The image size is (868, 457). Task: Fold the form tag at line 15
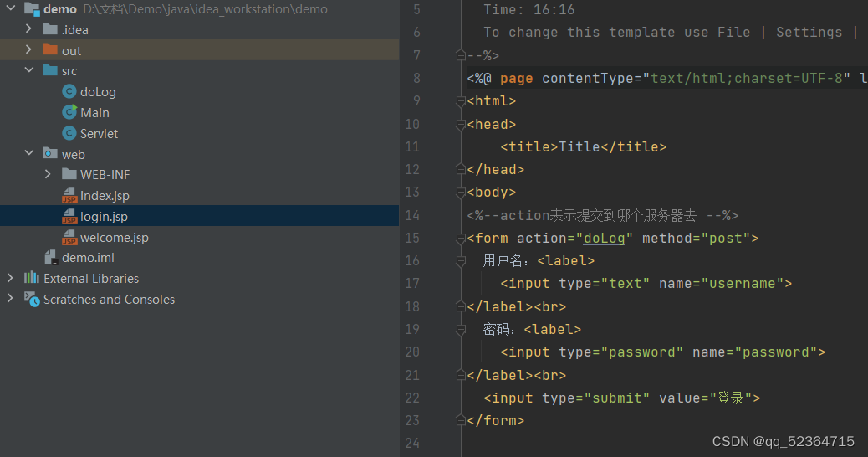pyautogui.click(x=461, y=239)
